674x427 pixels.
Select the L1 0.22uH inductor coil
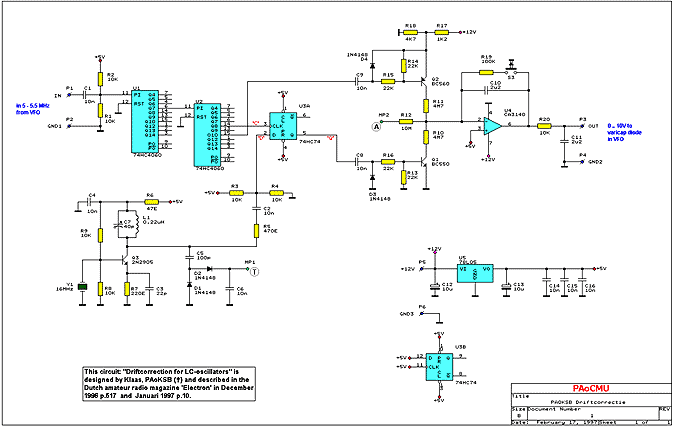(x=137, y=224)
